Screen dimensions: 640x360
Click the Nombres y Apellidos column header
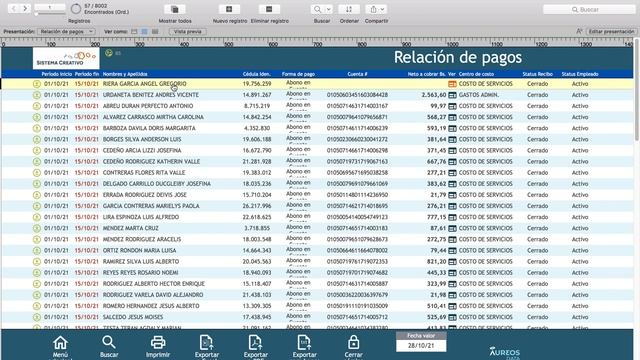click(x=125, y=74)
